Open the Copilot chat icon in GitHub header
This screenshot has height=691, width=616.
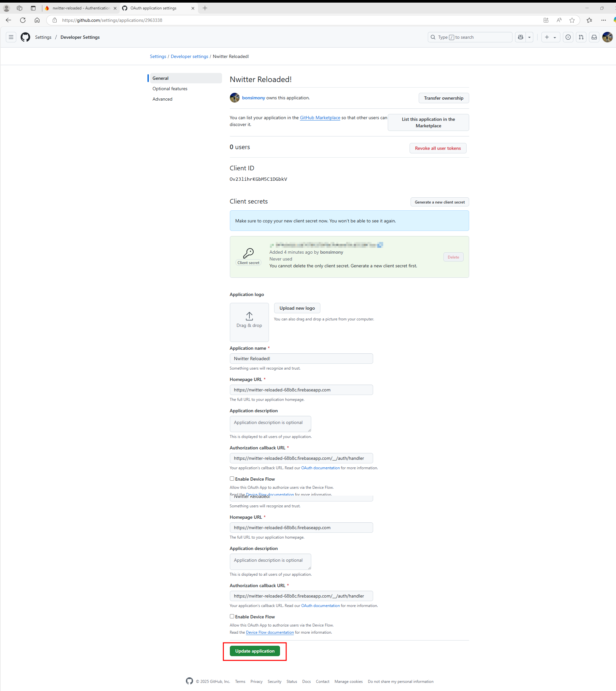point(521,37)
